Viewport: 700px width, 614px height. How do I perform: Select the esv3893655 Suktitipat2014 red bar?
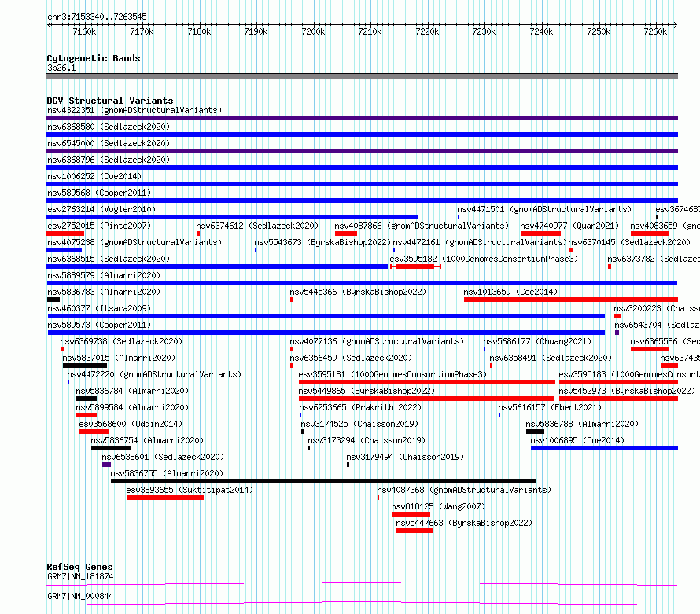tap(166, 498)
